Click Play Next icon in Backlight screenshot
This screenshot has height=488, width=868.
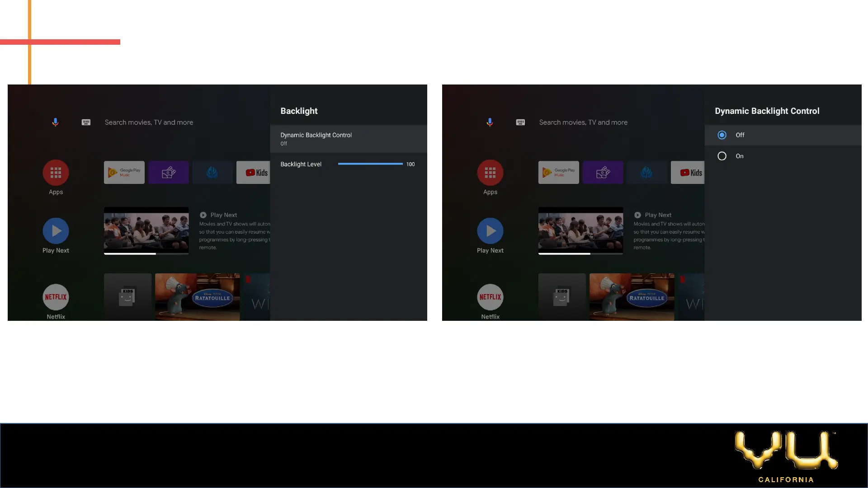click(56, 231)
